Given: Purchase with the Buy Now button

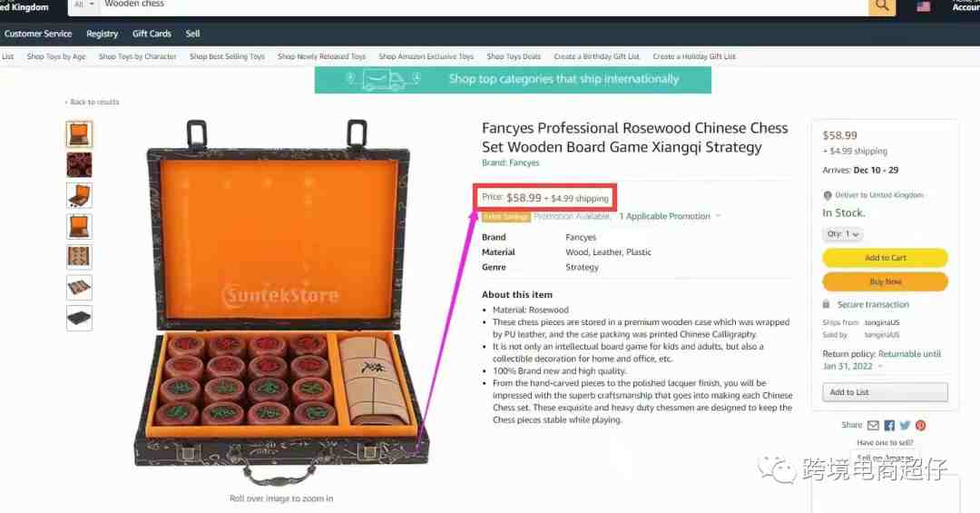Looking at the screenshot, I should [885, 281].
